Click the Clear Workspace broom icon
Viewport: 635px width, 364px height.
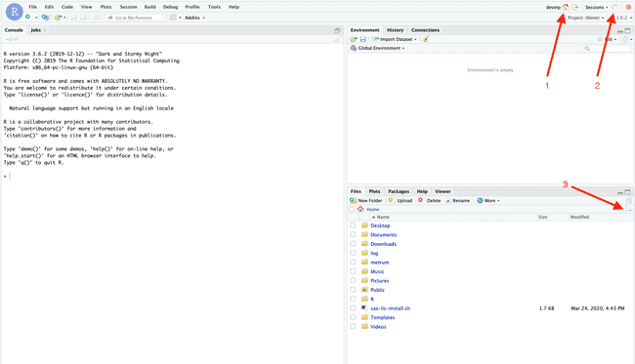click(425, 39)
